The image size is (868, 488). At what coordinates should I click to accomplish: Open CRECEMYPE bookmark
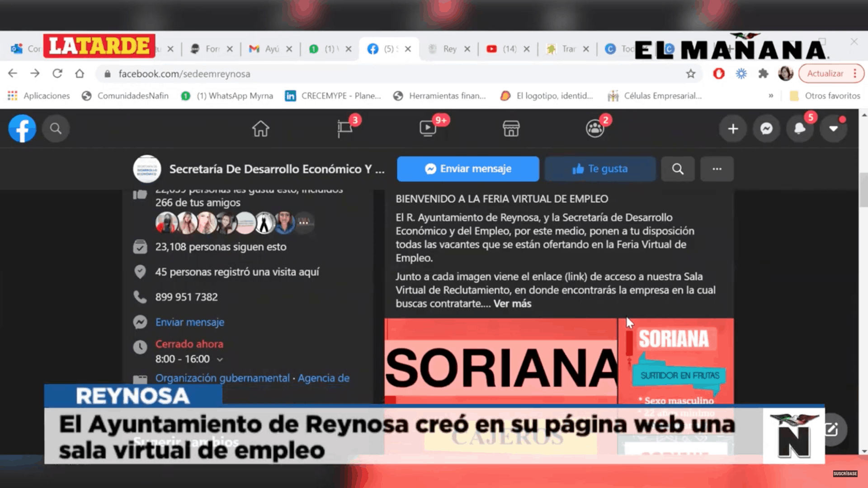[x=333, y=96]
